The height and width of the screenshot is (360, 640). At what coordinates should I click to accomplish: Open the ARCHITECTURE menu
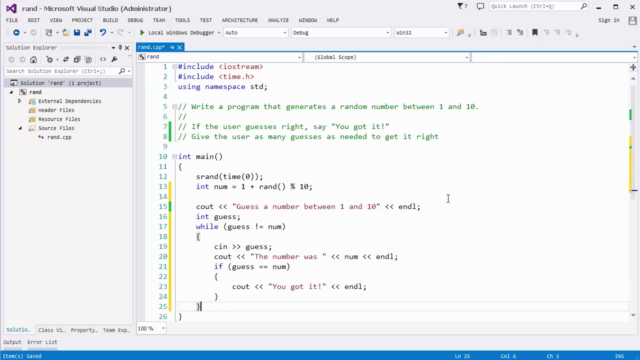tap(240, 20)
